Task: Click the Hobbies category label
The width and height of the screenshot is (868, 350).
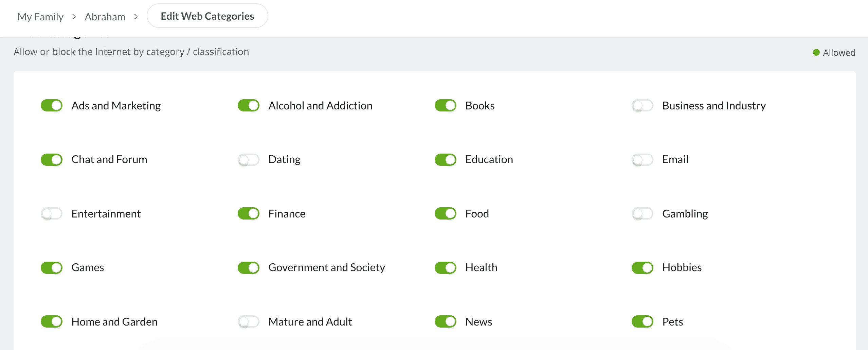Action: click(x=682, y=267)
